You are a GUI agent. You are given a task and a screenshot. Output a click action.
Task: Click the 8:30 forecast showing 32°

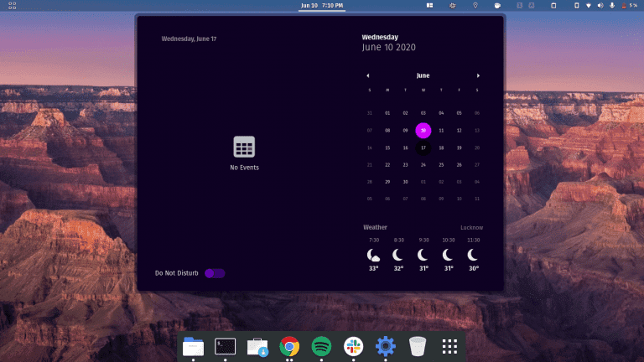click(398, 255)
